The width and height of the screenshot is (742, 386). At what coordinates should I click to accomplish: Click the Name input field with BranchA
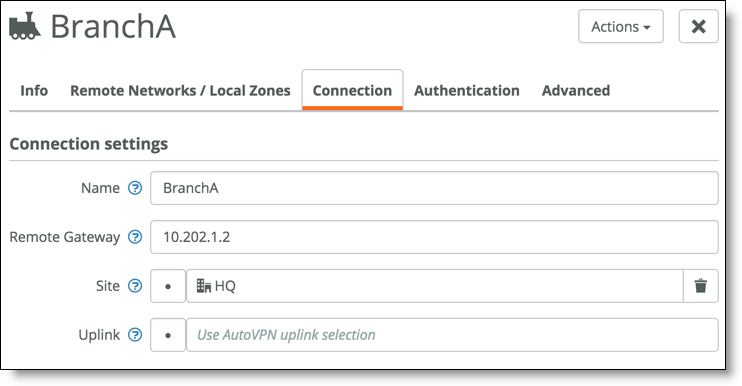click(x=434, y=188)
